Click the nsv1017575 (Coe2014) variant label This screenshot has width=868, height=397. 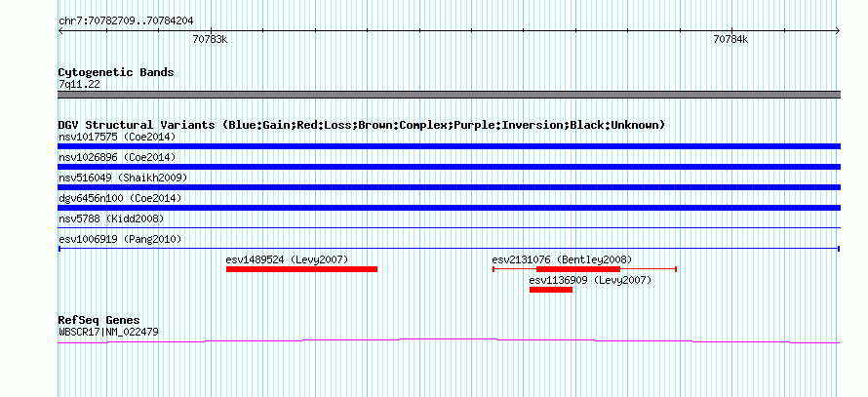(x=117, y=137)
